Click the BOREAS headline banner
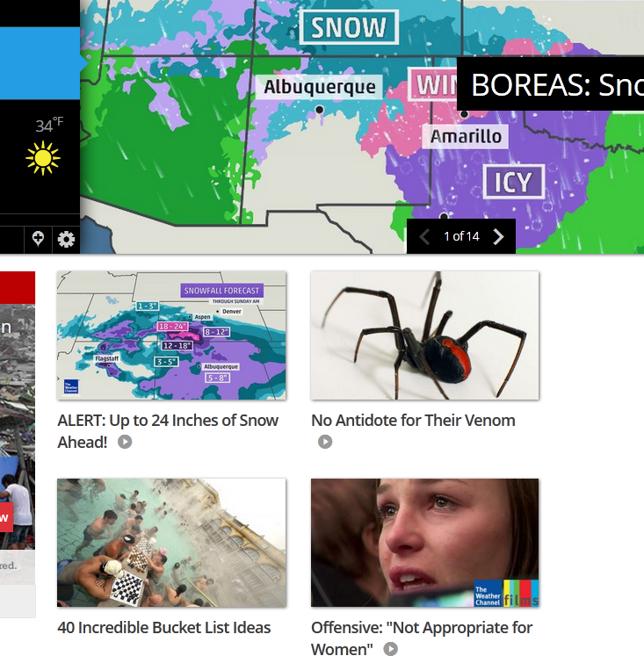 pos(550,84)
